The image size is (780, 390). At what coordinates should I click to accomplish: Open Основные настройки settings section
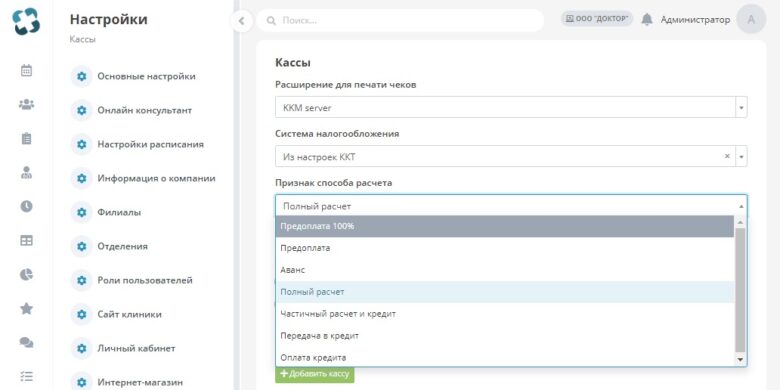tap(146, 77)
